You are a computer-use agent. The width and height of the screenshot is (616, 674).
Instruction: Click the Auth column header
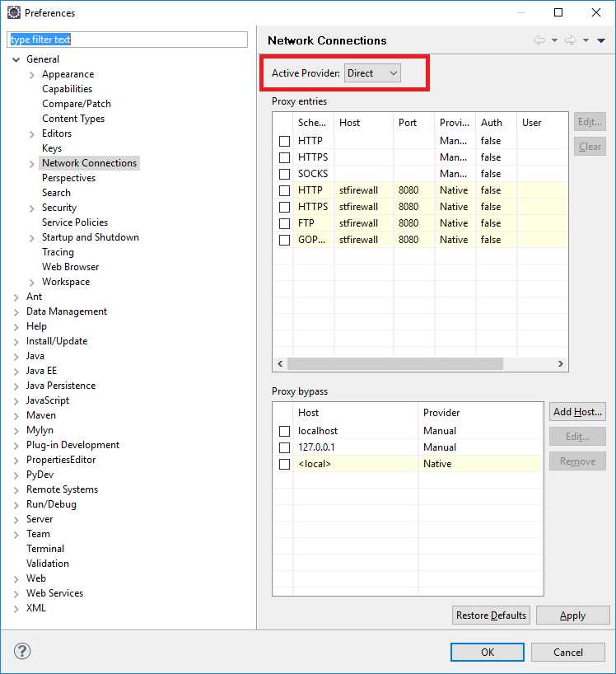coord(497,123)
